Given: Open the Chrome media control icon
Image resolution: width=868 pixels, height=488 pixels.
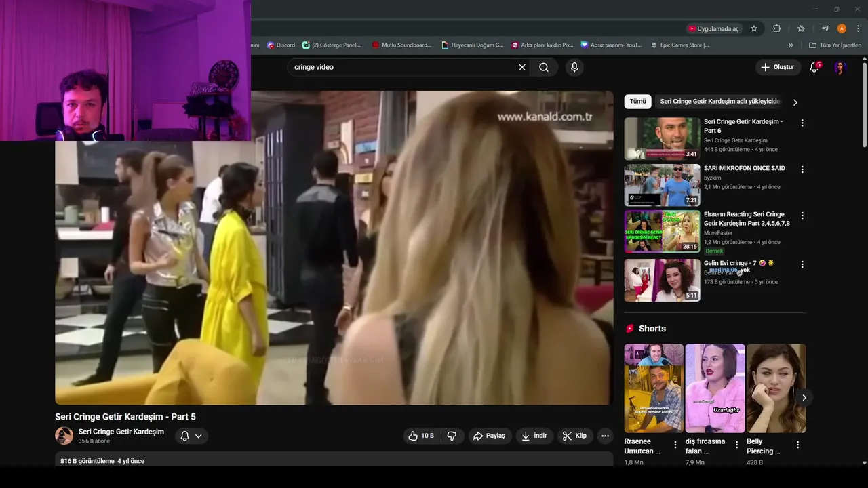Looking at the screenshot, I should [x=825, y=28].
